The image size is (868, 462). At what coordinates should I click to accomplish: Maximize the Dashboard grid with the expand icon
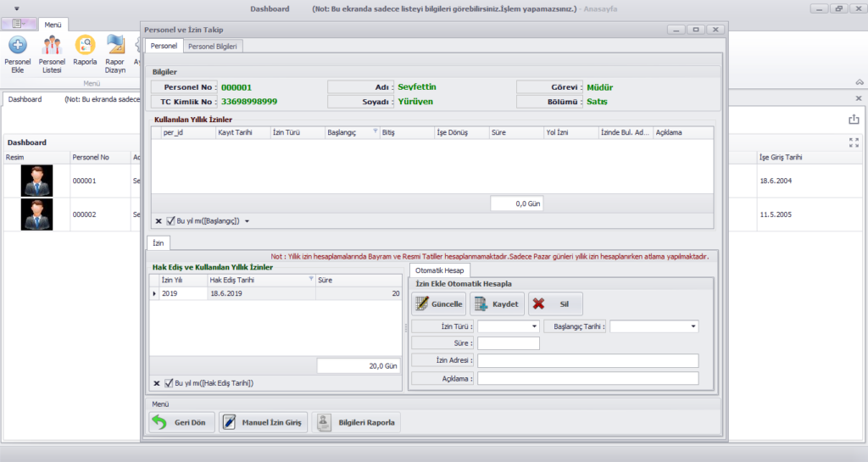point(854,142)
